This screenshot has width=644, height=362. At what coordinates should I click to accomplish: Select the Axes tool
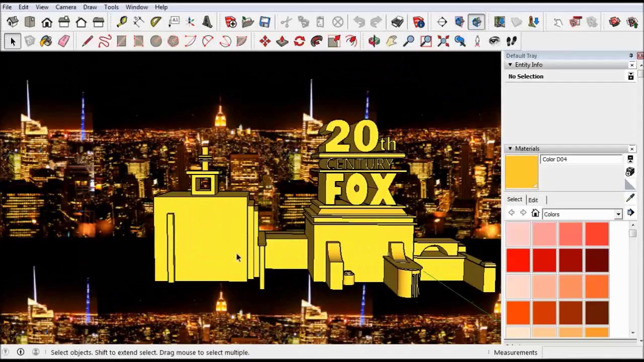pos(191,22)
